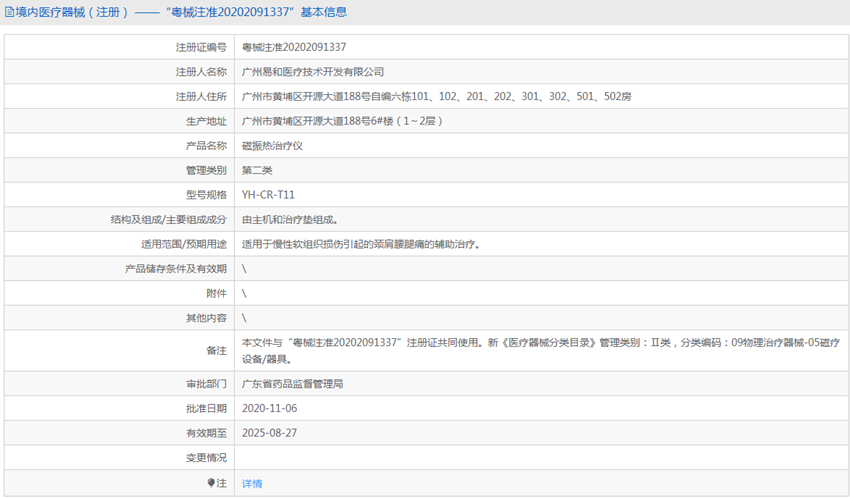Click the 型号规格 label
This screenshot has height=498, width=850.
click(x=206, y=195)
